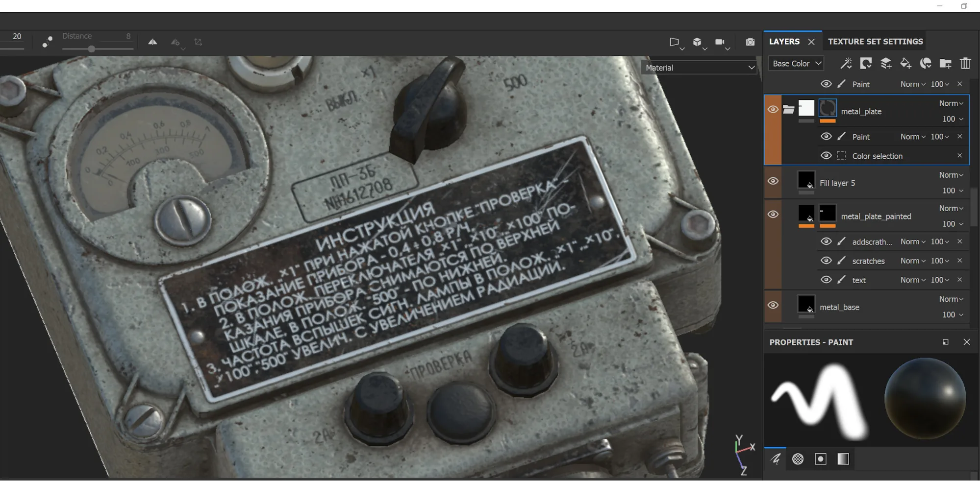The image size is (980, 481).
Task: Click the metal_plate folder white thumbnail
Action: point(806,108)
